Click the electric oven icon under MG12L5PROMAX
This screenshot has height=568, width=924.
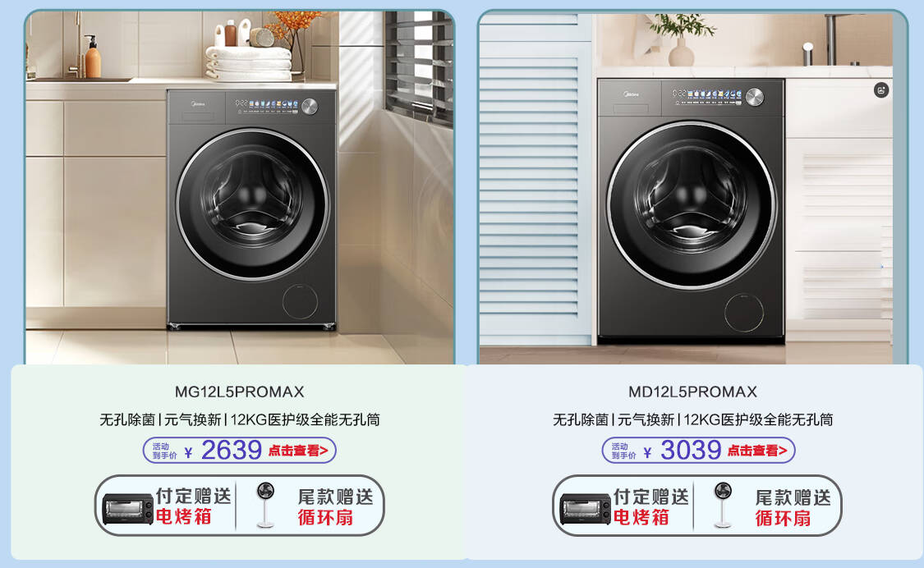[x=128, y=509]
